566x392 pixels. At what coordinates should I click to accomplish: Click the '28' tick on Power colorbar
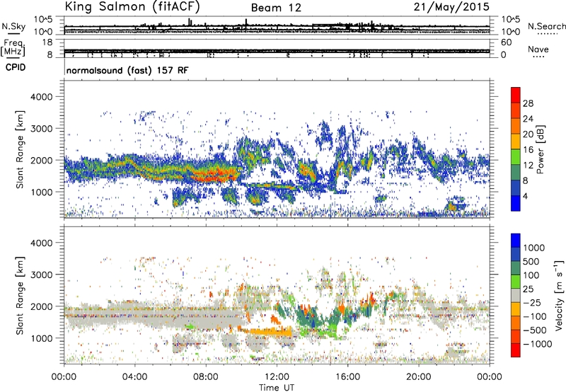pyautogui.click(x=528, y=103)
